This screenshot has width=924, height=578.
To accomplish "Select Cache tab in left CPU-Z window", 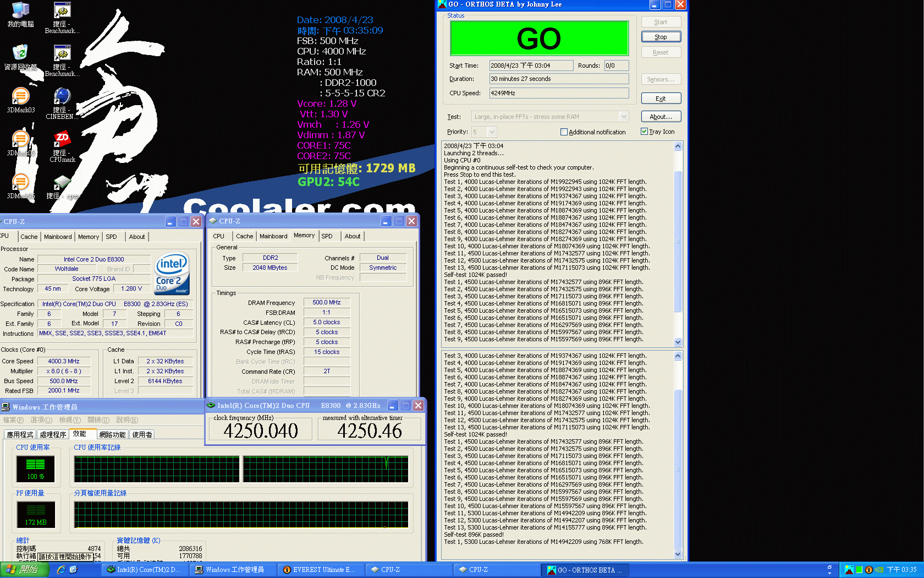I will [29, 237].
